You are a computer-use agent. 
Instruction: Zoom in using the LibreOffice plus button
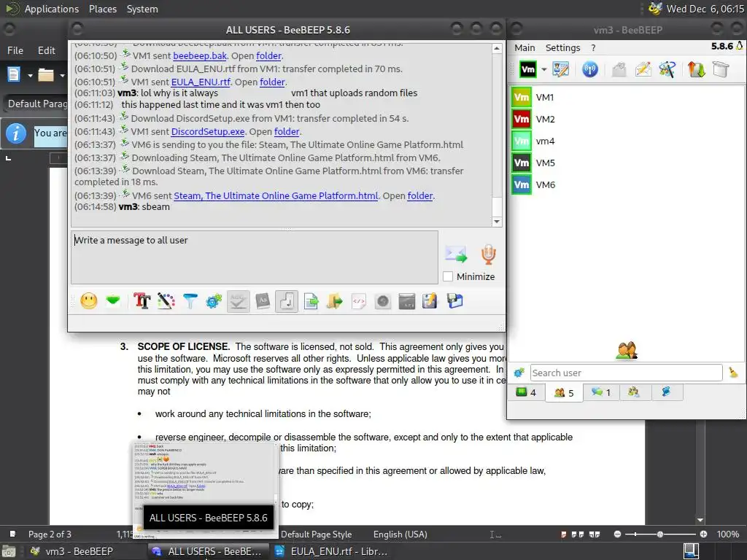click(x=704, y=534)
